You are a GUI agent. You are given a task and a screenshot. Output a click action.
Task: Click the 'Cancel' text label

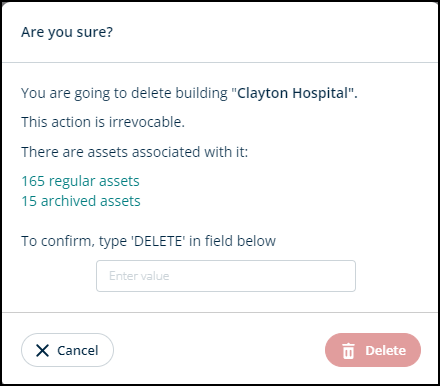click(78, 350)
